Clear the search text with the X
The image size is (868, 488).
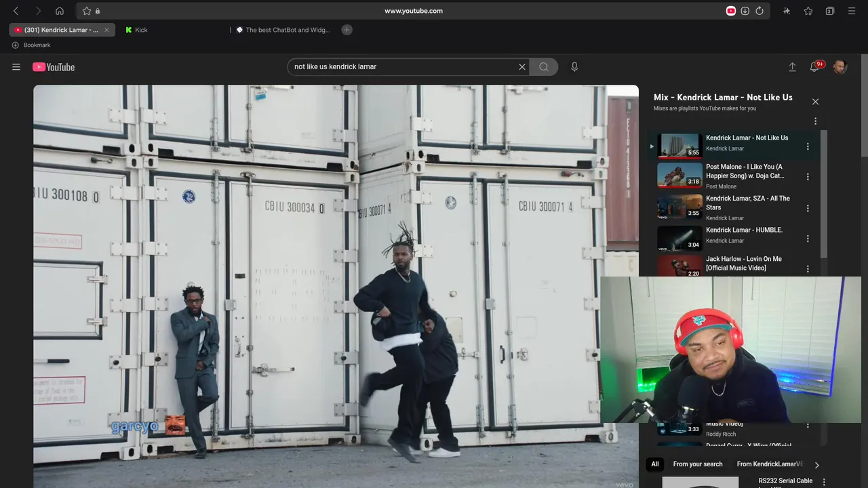click(x=521, y=66)
